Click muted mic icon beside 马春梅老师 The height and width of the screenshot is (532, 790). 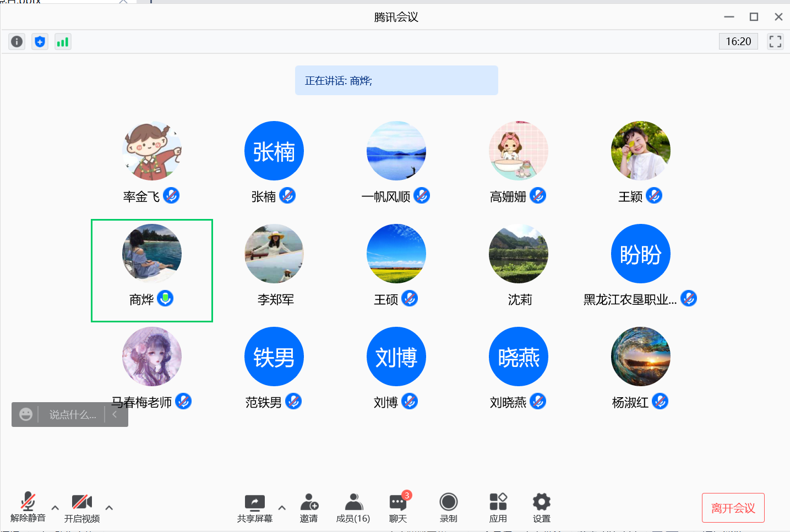(x=183, y=401)
